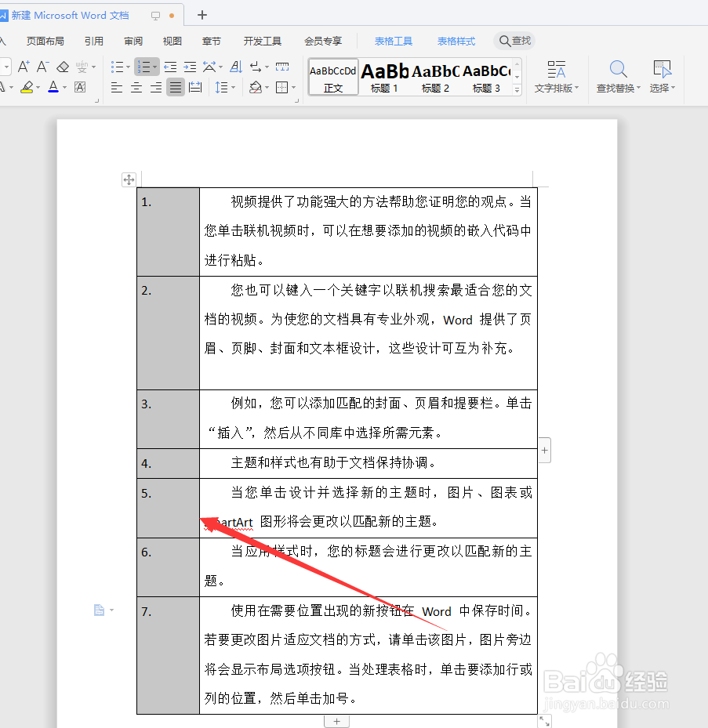
Task: Apply blue font color
Action: pos(53,87)
